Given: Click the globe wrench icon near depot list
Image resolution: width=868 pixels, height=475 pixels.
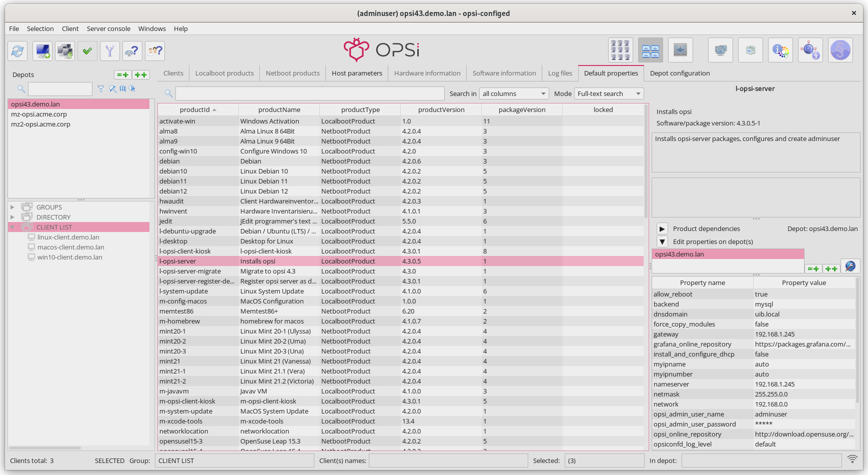Looking at the screenshot, I should (x=851, y=266).
